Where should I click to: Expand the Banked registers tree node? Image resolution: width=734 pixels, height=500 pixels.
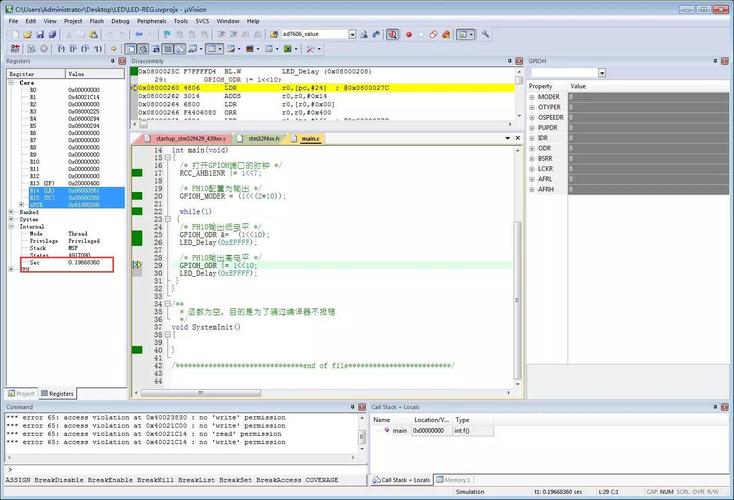11,212
